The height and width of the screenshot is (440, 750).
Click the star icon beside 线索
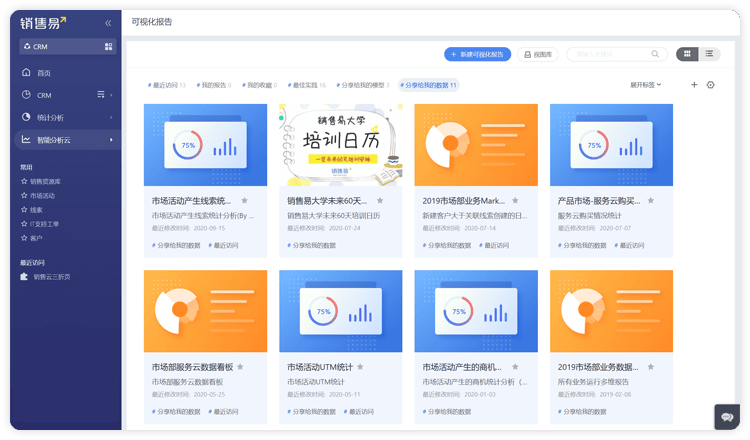coord(24,209)
